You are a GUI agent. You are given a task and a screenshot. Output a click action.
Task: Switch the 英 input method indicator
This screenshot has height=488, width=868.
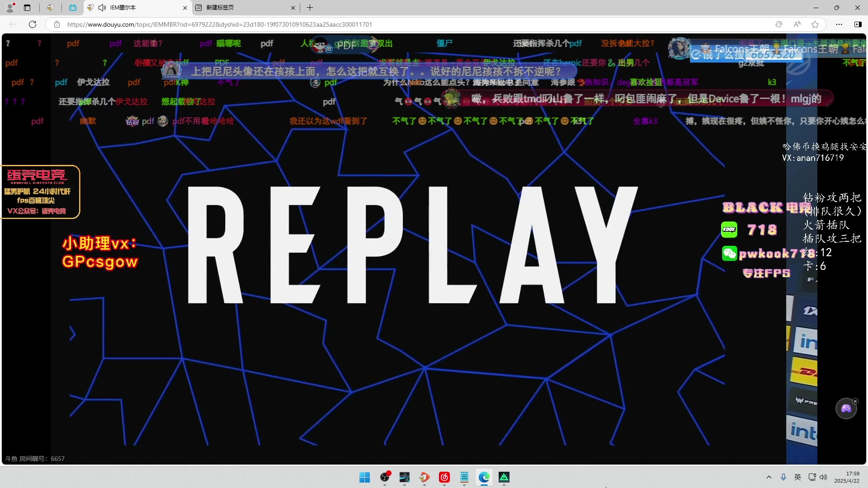coord(798,477)
